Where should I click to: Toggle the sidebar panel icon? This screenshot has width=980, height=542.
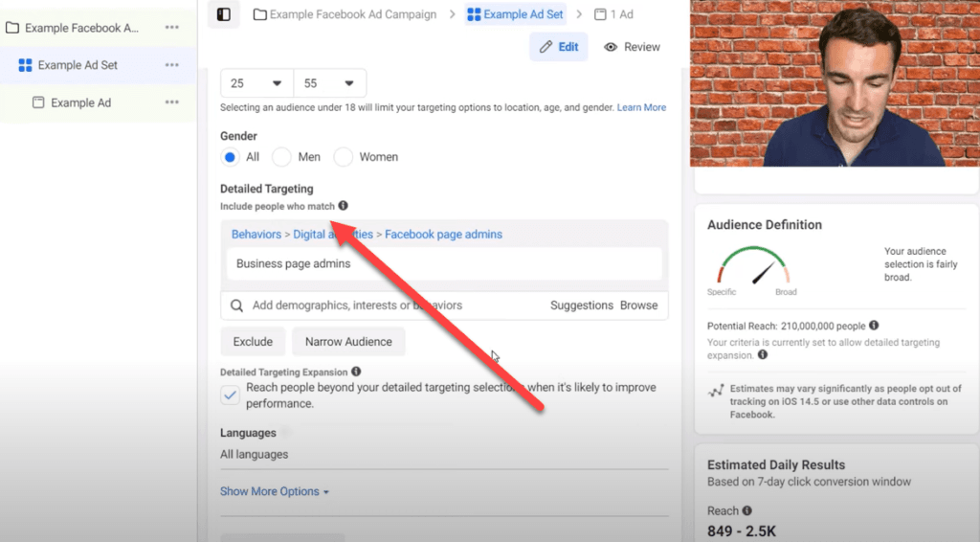tap(224, 14)
